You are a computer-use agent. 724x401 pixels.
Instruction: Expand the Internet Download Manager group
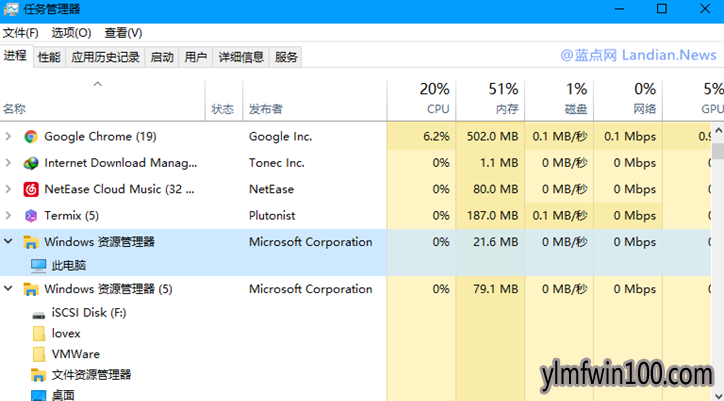pyautogui.click(x=8, y=163)
